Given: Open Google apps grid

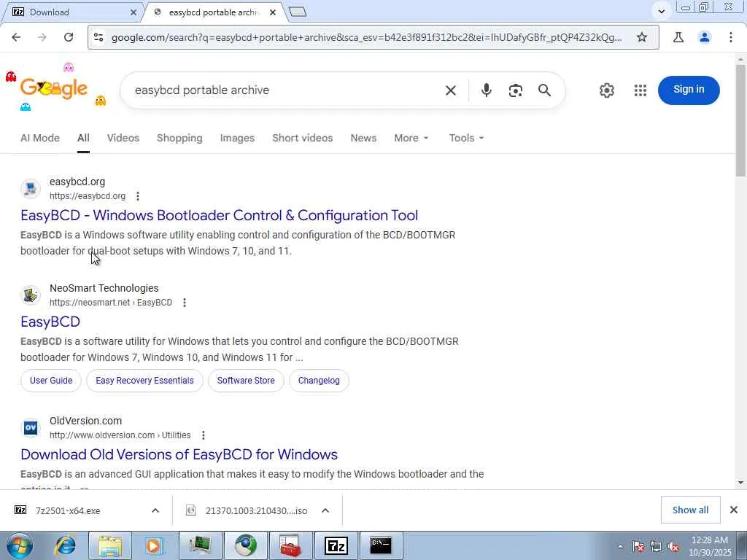Looking at the screenshot, I should 640,90.
